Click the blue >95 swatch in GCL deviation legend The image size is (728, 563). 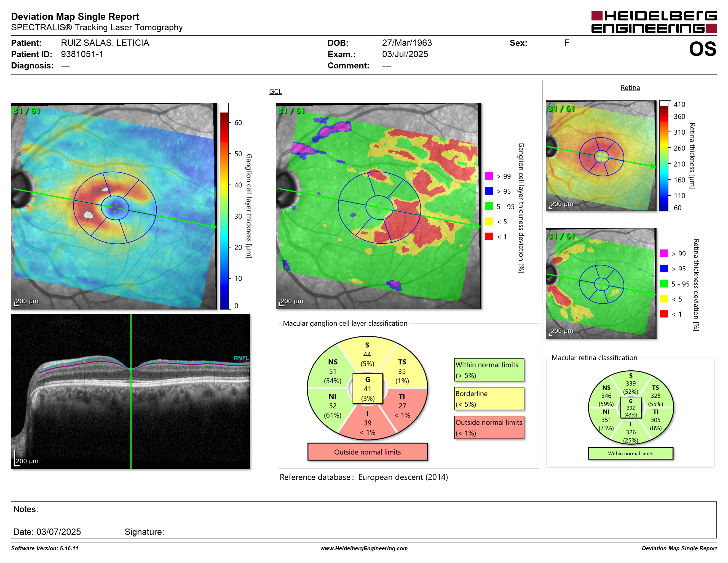click(489, 191)
